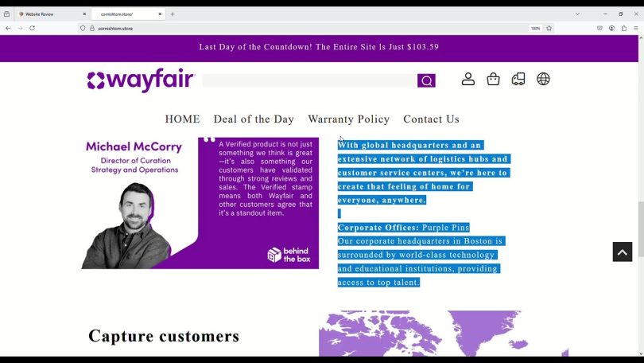Reload the page with refresh icon
The height and width of the screenshot is (363, 644).
pyautogui.click(x=32, y=29)
